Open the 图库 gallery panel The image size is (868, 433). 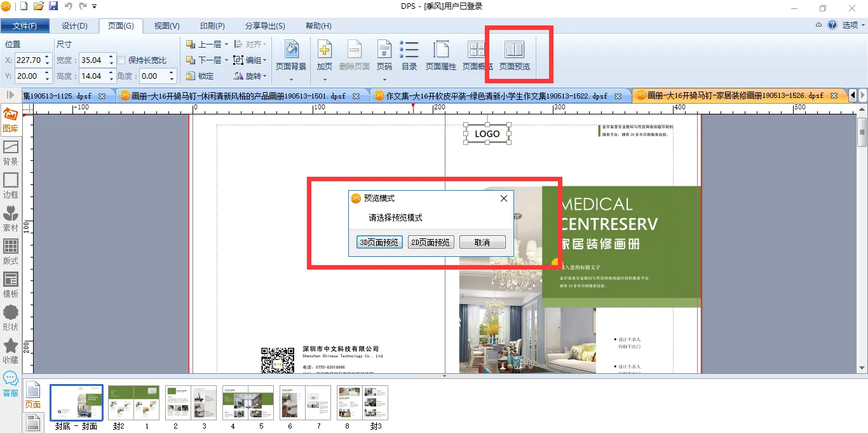coord(11,120)
